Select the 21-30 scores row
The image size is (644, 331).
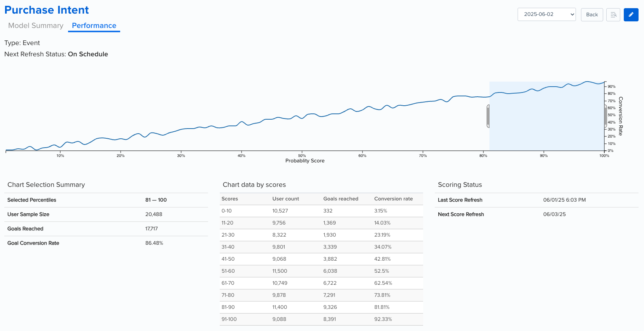coord(321,235)
